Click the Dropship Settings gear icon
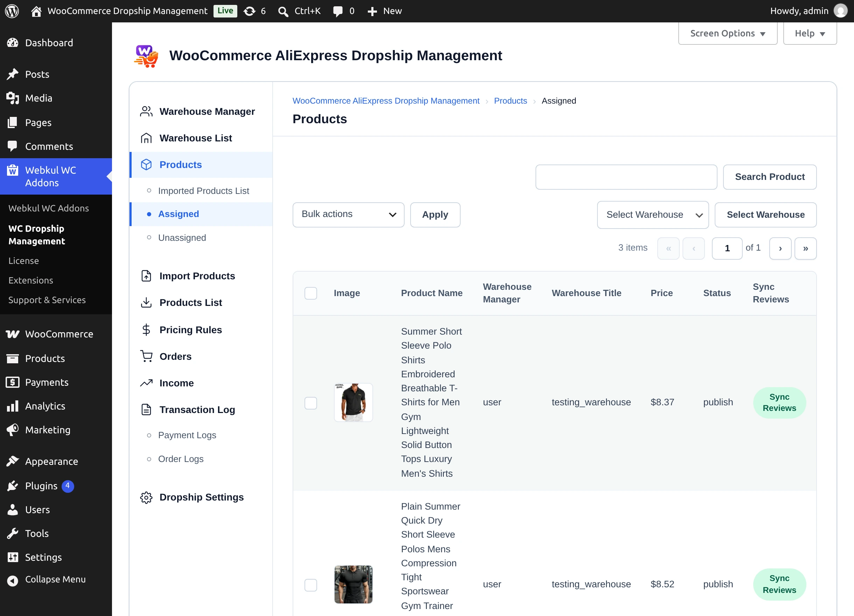This screenshot has width=854, height=616. click(x=146, y=497)
